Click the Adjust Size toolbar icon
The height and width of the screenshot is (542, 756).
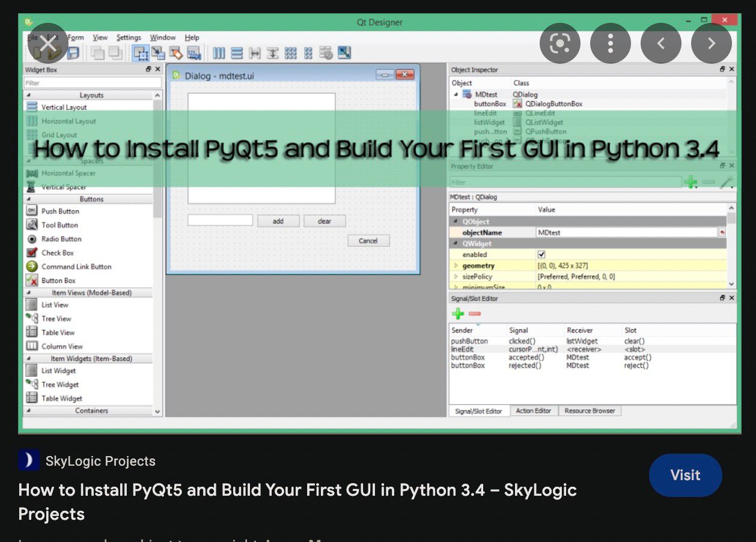[344, 52]
